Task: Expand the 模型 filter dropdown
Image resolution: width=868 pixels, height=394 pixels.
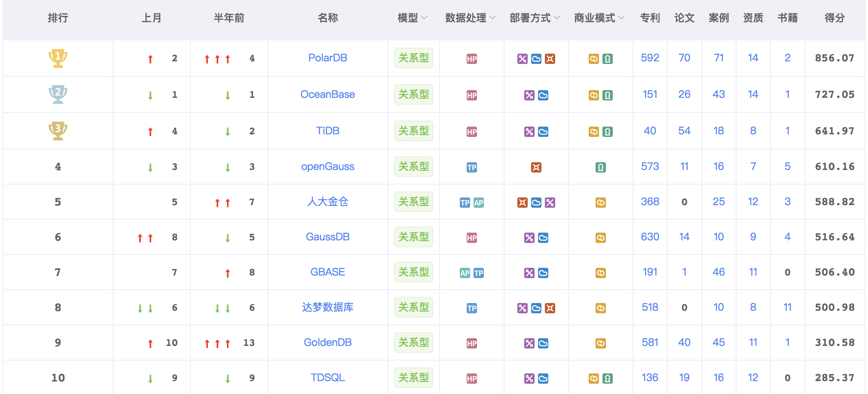Action: coord(413,18)
